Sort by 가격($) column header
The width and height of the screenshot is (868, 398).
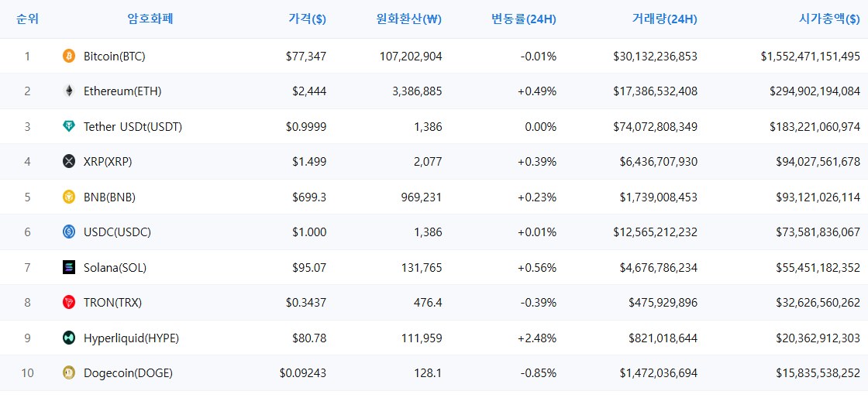click(x=307, y=19)
